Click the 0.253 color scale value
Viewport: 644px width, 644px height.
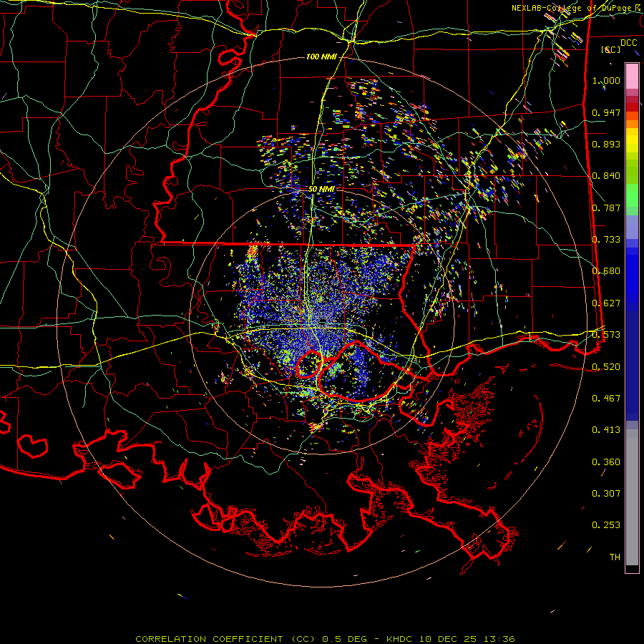(606, 525)
